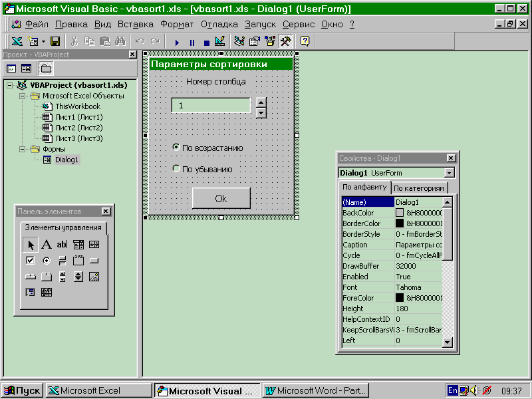532x399 pixels.
Task: Click the BackColor color swatch in Properties
Action: coord(400,213)
